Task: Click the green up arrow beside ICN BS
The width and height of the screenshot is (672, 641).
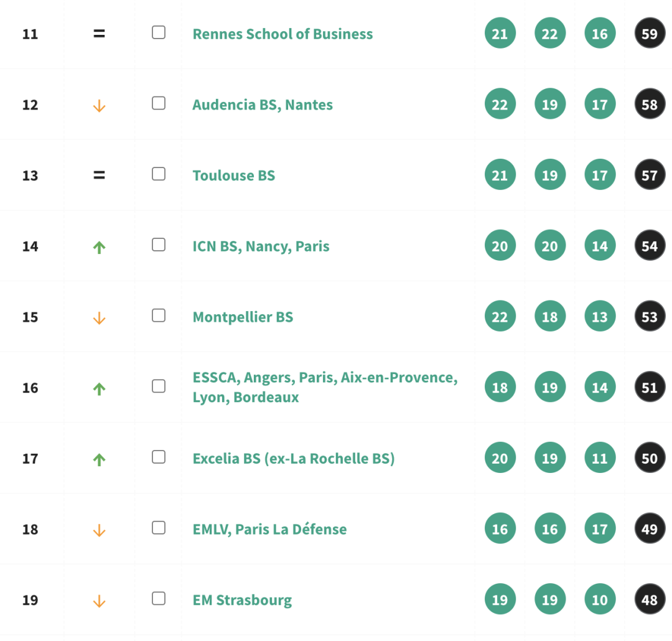Action: click(99, 247)
